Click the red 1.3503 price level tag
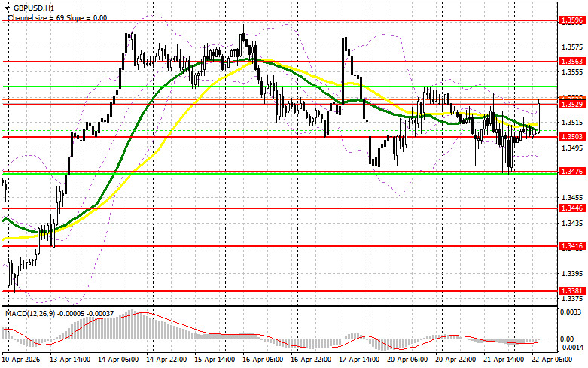The image size is (588, 368). click(x=571, y=137)
